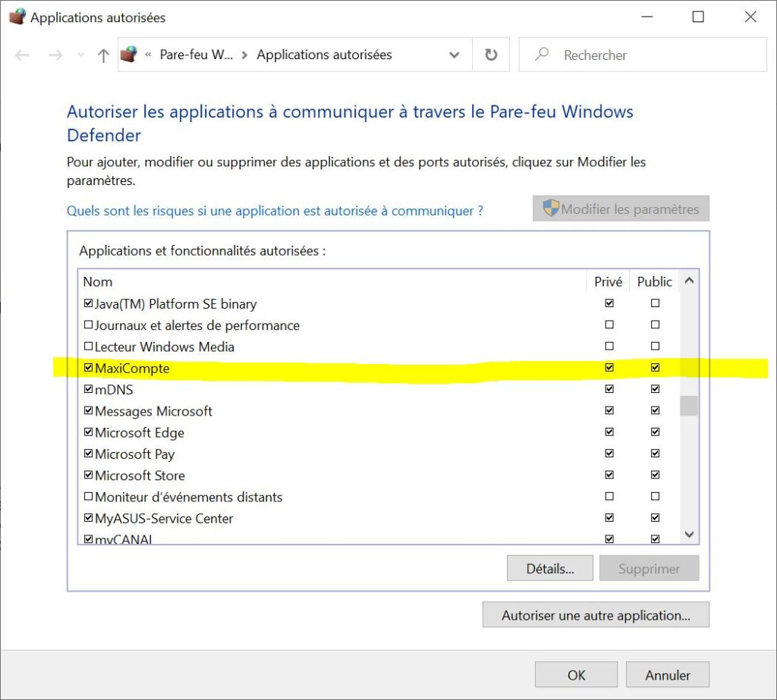777x700 pixels.
Task: Toggle the Messages Microsoft checkbox
Action: (88, 410)
